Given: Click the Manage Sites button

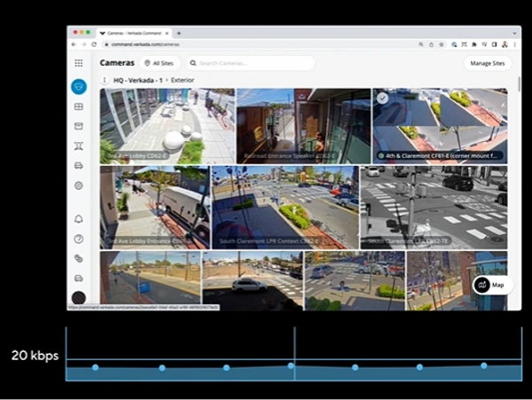Looking at the screenshot, I should (487, 63).
